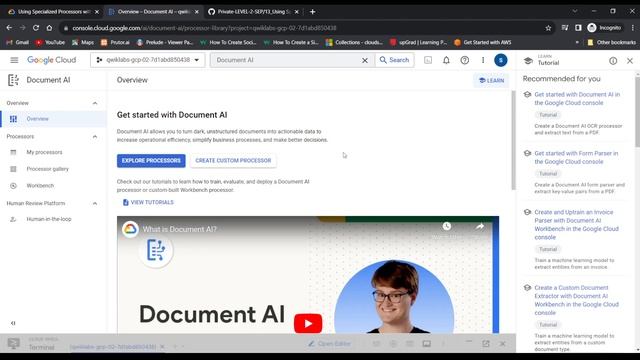
Task: Open the qwiklabs project selector dropdown
Action: click(x=148, y=60)
